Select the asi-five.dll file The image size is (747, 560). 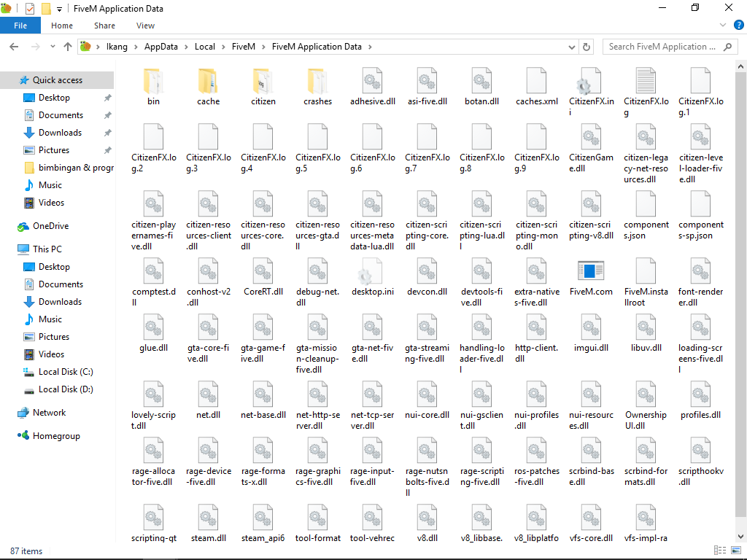tap(427, 87)
